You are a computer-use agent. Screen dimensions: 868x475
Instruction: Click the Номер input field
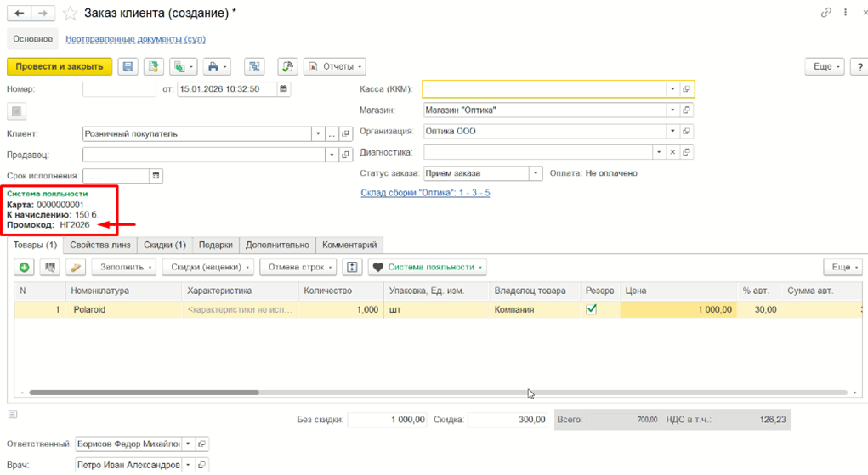pyautogui.click(x=119, y=88)
